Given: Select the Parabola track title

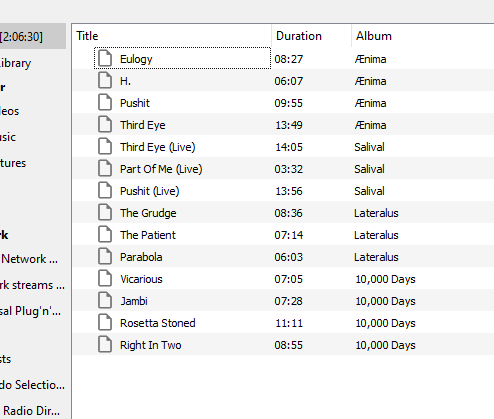Looking at the screenshot, I should (x=141, y=257).
